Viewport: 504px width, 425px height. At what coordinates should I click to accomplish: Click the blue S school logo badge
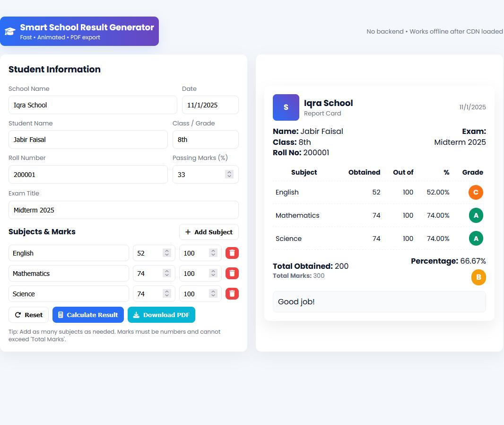pos(286,107)
